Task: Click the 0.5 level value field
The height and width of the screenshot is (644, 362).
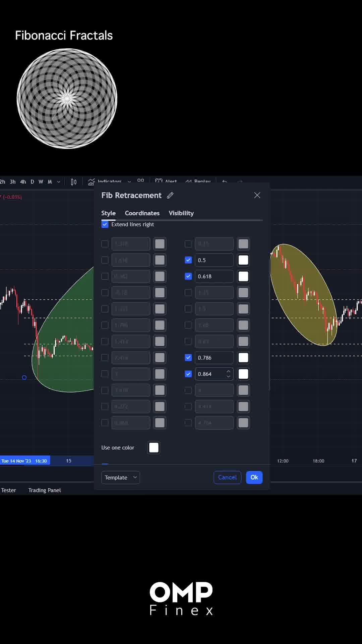Action: click(x=214, y=260)
